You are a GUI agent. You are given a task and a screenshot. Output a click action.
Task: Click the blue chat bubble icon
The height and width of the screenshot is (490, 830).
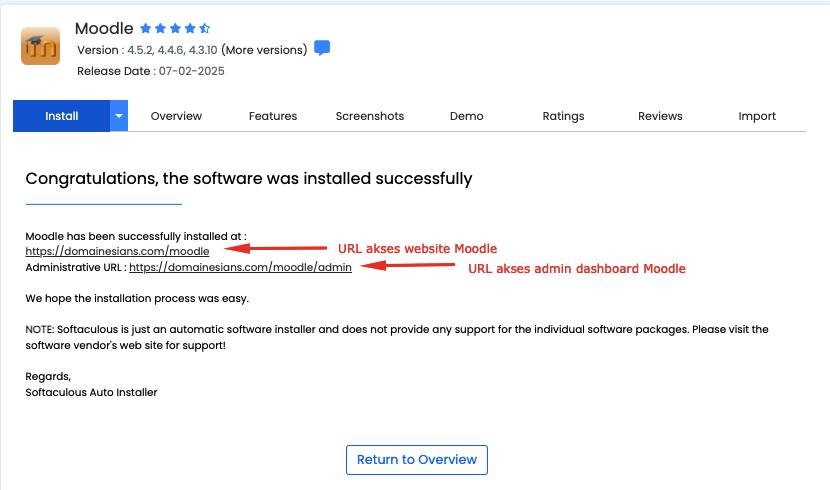(322, 48)
